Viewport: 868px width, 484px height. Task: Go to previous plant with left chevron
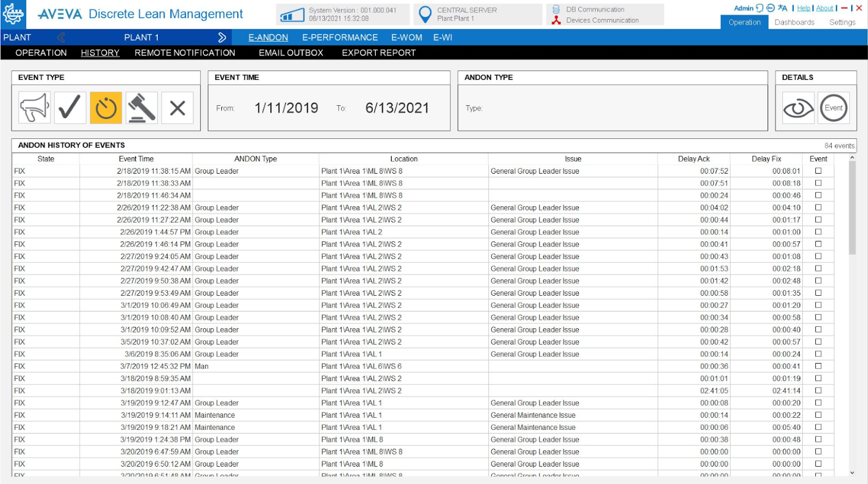pos(61,37)
